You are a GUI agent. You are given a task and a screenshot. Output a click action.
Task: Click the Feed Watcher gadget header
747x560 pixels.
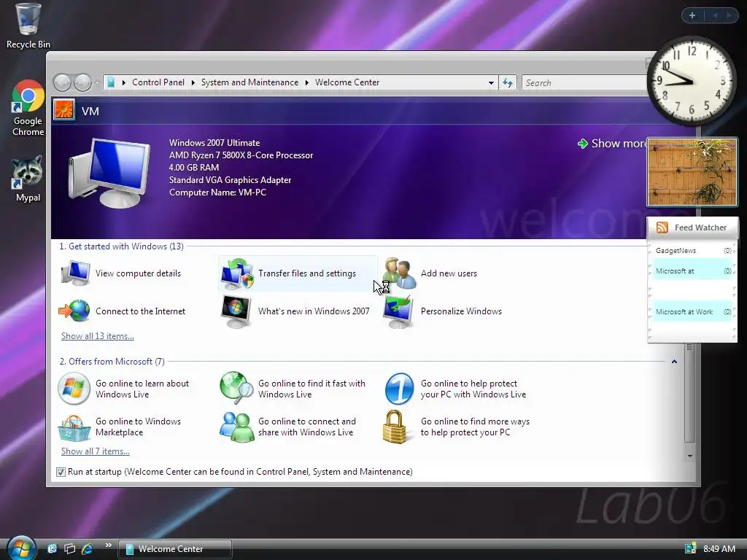point(692,227)
